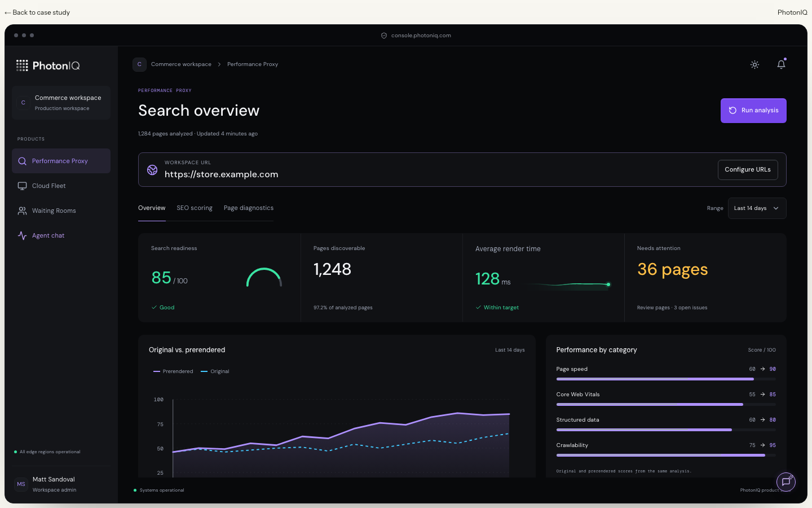Click the C workspace badge in breadcrumb

(x=139, y=64)
